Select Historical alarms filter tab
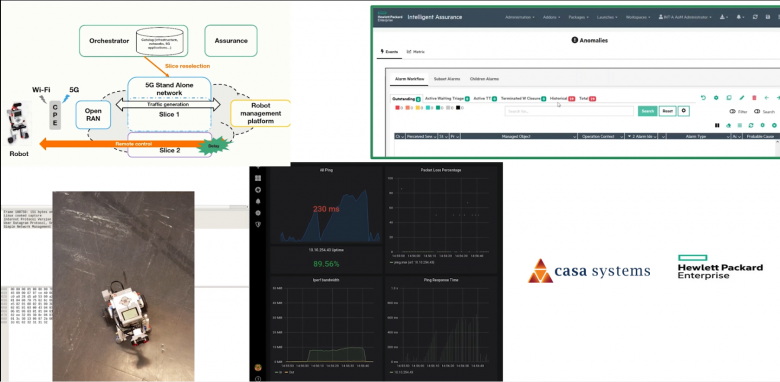The image size is (780, 382). [x=562, y=99]
